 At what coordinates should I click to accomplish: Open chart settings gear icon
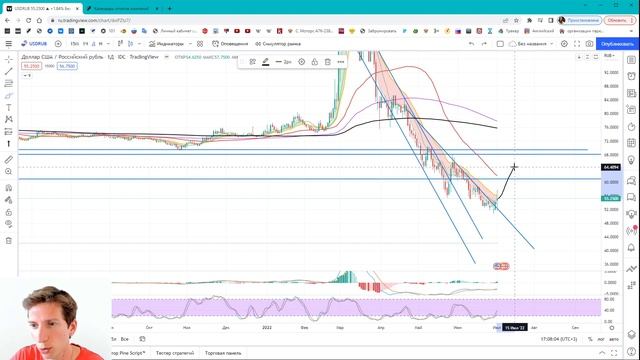click(x=564, y=44)
